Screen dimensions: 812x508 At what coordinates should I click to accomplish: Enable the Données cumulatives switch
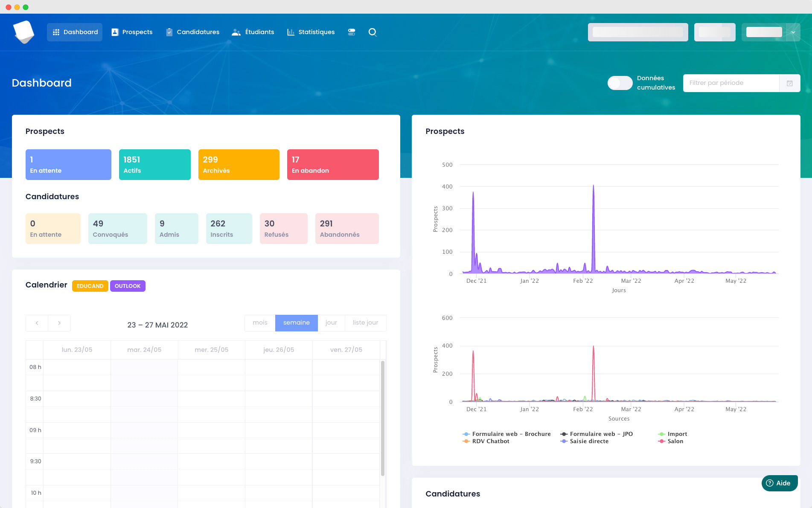coord(620,83)
